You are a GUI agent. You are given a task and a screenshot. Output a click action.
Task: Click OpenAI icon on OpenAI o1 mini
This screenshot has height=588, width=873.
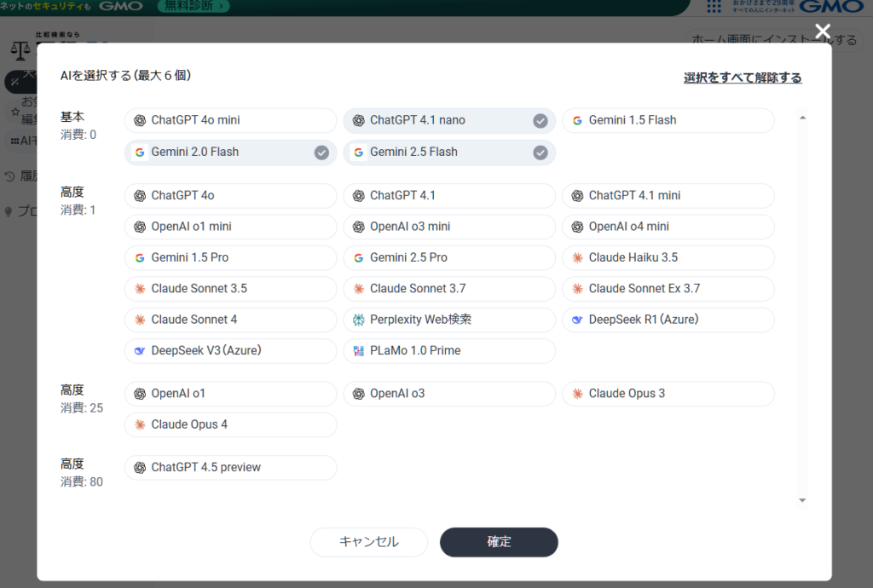[140, 227]
